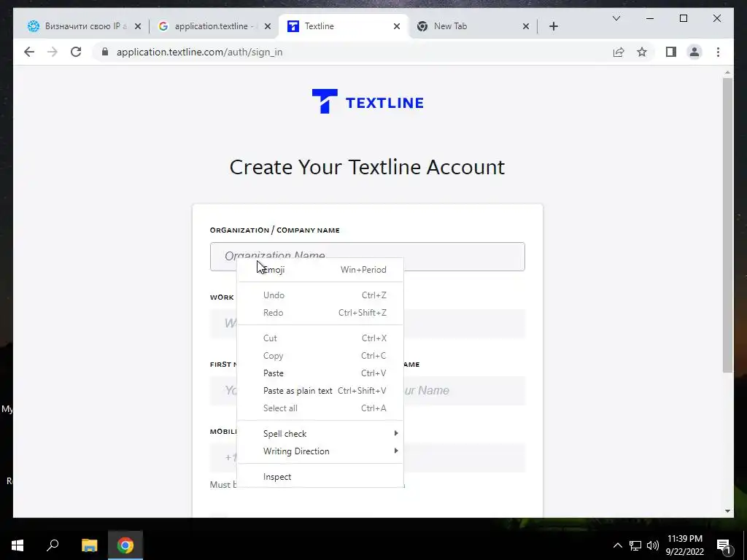
Task: Open the network status tray icon
Action: pyautogui.click(x=635, y=545)
